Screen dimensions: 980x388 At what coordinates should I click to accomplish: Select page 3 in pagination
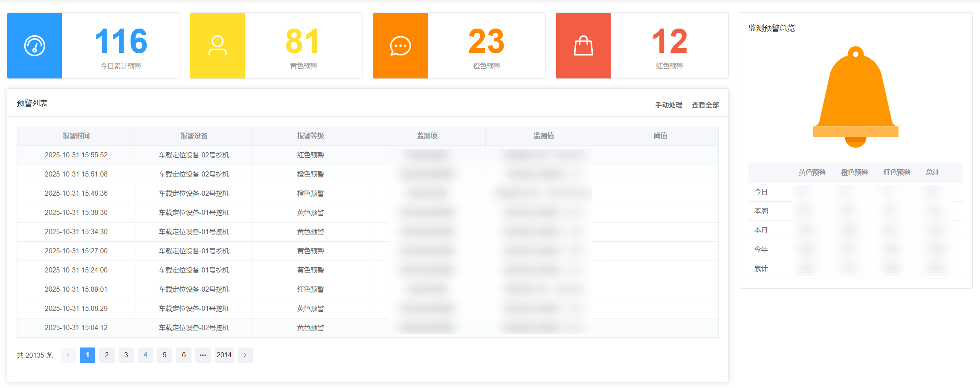click(126, 355)
